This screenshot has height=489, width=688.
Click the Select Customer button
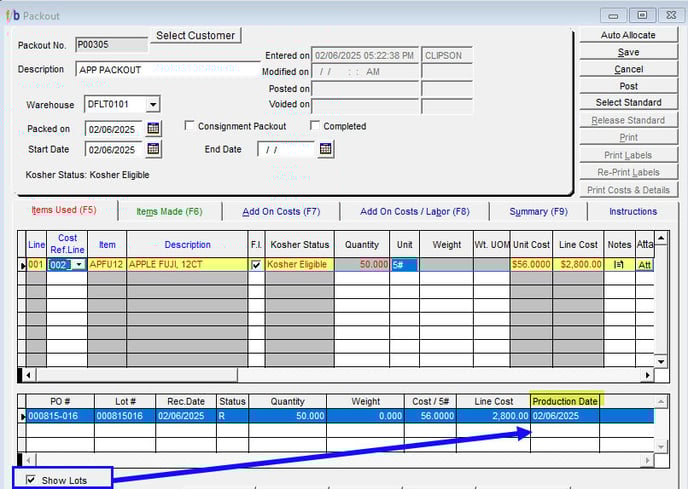click(x=196, y=35)
